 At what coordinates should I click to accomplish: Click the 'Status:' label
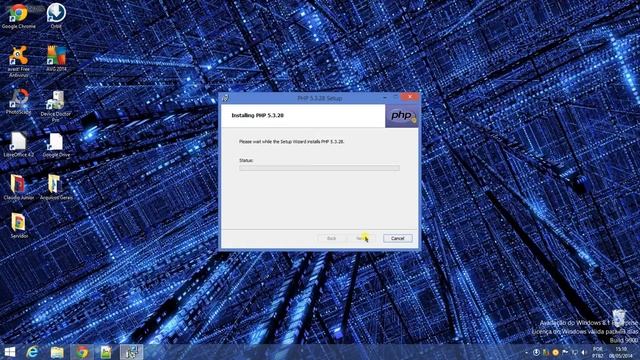coord(246,160)
